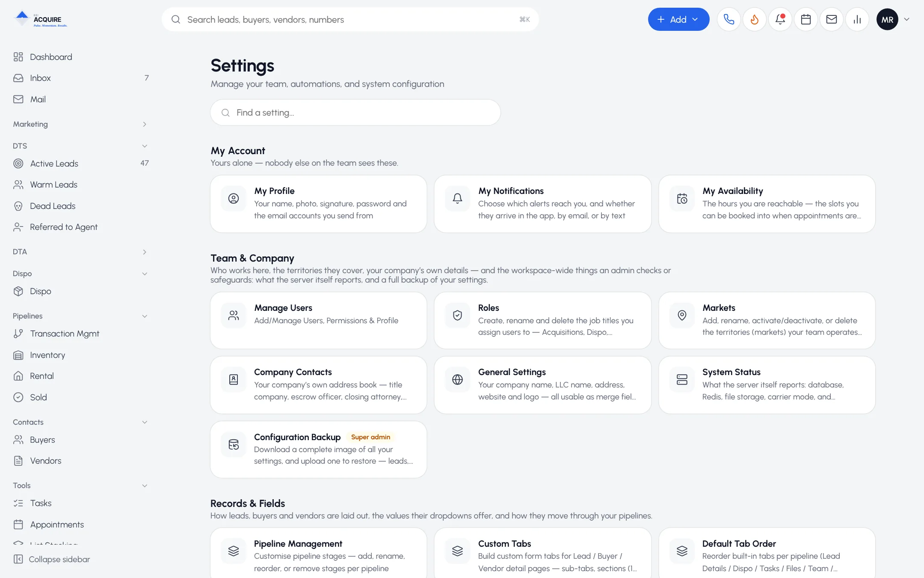
Task: Open the phone dialer icon
Action: (x=729, y=19)
